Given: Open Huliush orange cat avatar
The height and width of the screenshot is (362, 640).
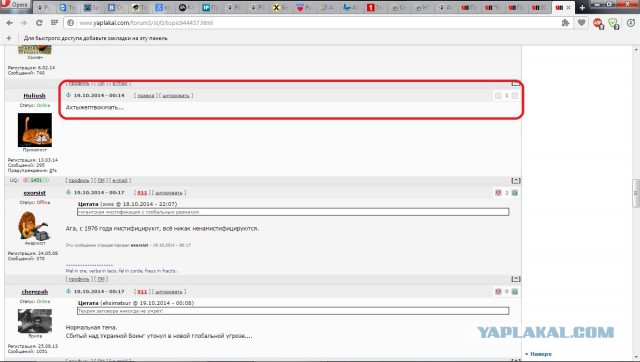Looking at the screenshot, I should point(35,130).
